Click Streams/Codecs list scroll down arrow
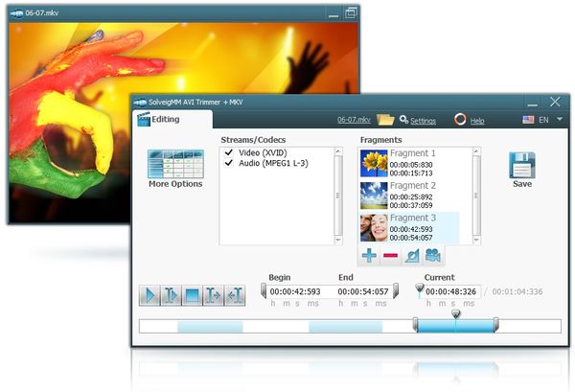This screenshot has width=575, height=392. pyautogui.click(x=338, y=240)
